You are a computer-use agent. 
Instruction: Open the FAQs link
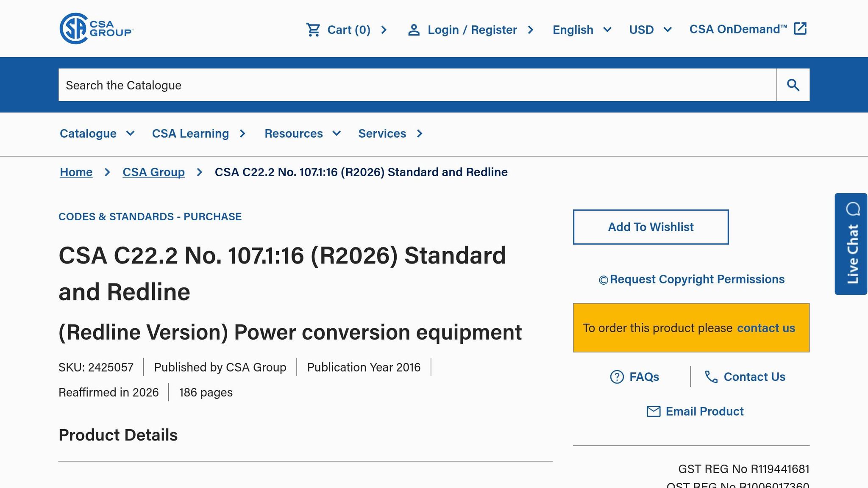644,377
